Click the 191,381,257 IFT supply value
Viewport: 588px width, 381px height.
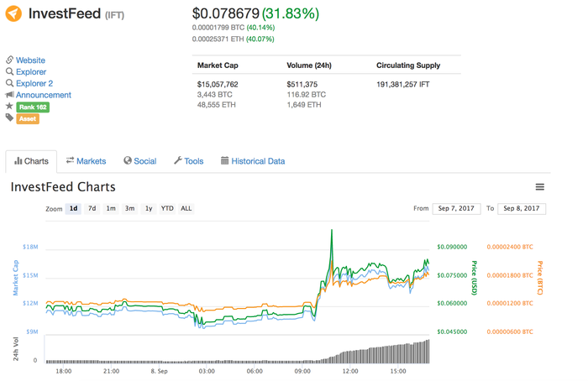pos(403,85)
